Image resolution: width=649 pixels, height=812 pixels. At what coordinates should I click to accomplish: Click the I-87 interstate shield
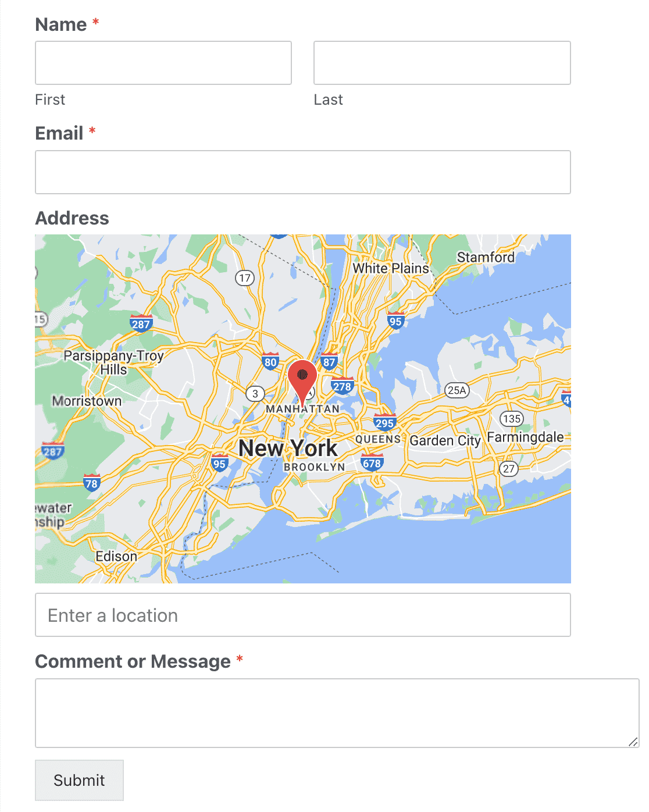pyautogui.click(x=329, y=361)
